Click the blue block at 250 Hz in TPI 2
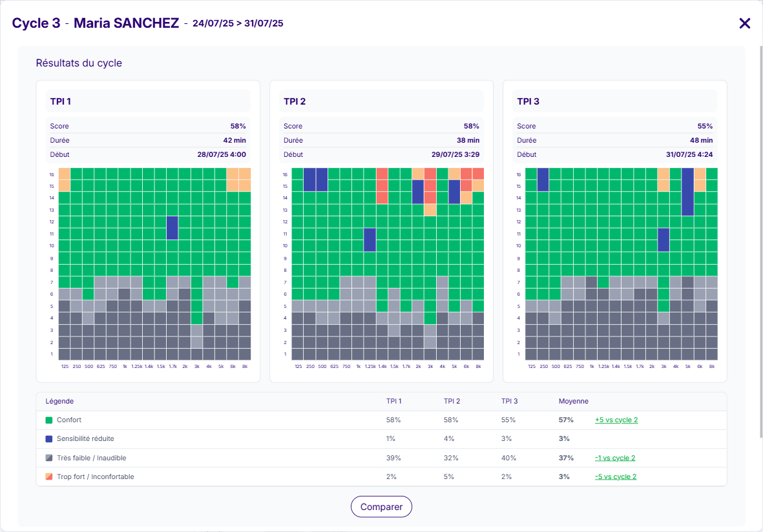The image size is (763, 532). coord(309,179)
